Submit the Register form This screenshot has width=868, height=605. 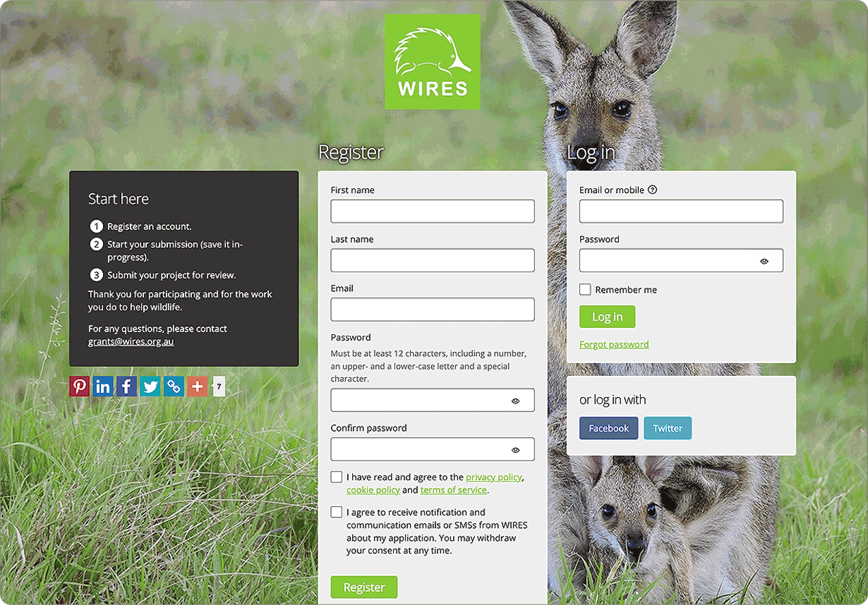(x=364, y=587)
